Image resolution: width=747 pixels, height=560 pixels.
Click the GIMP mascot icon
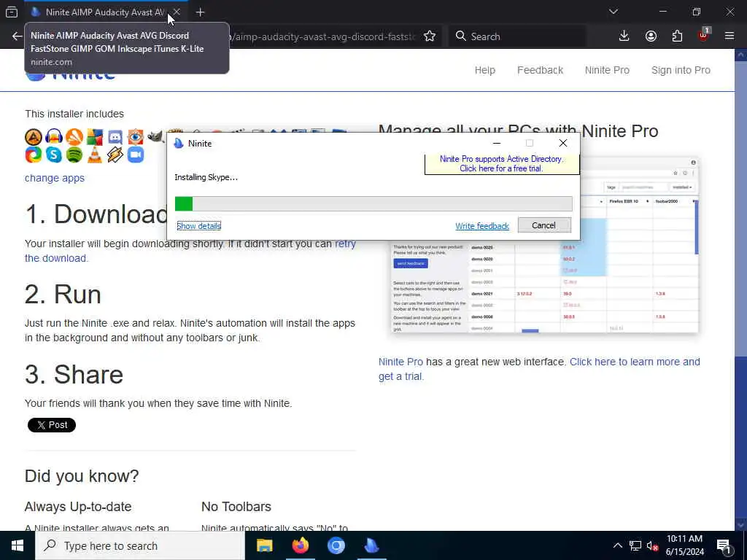coord(155,137)
